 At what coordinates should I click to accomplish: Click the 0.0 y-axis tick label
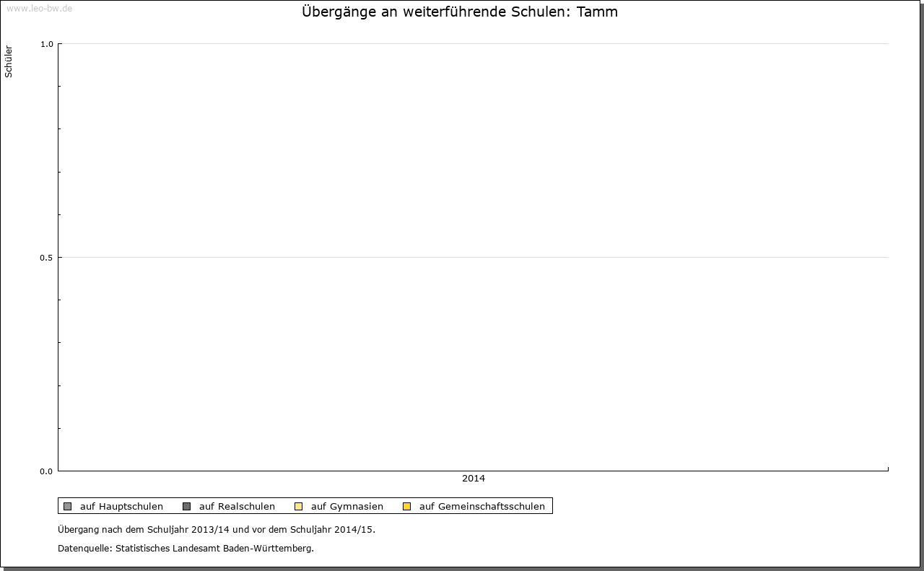point(46,471)
